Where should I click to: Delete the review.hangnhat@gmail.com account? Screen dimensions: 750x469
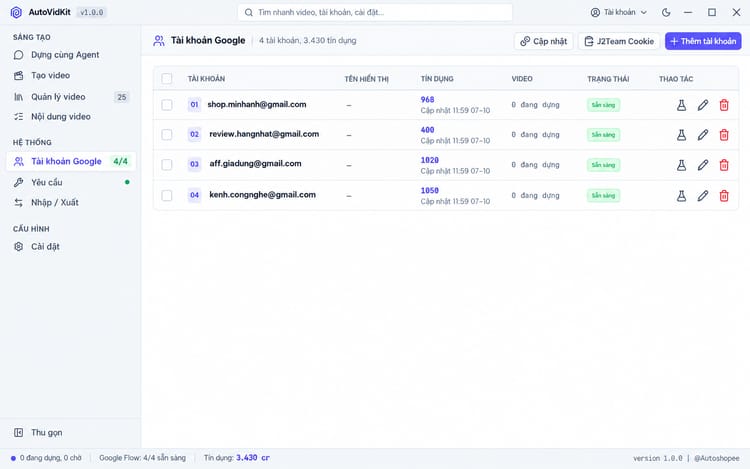click(724, 135)
